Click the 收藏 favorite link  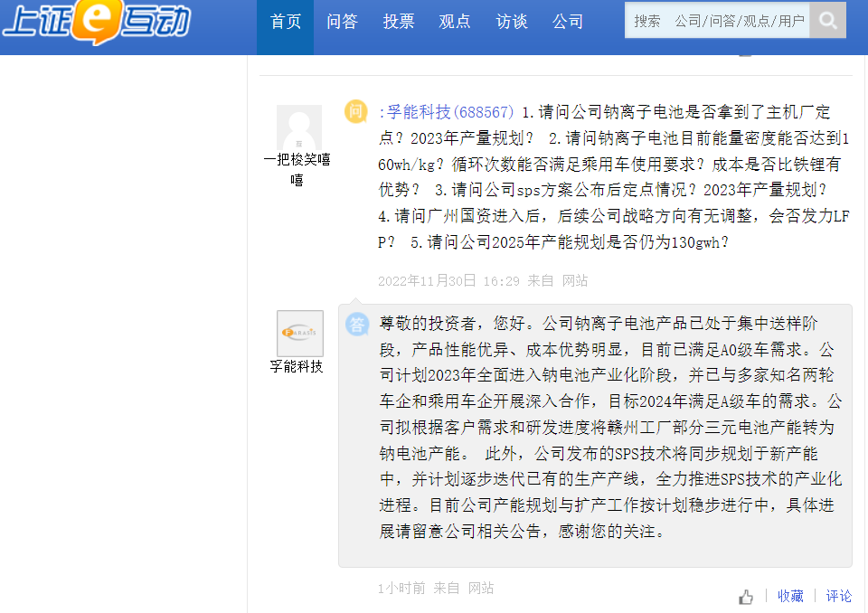[x=790, y=596]
